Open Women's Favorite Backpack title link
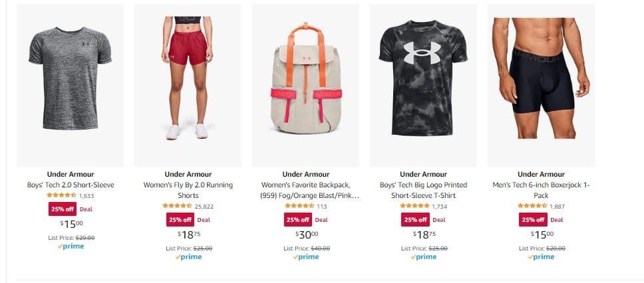 [x=305, y=190]
